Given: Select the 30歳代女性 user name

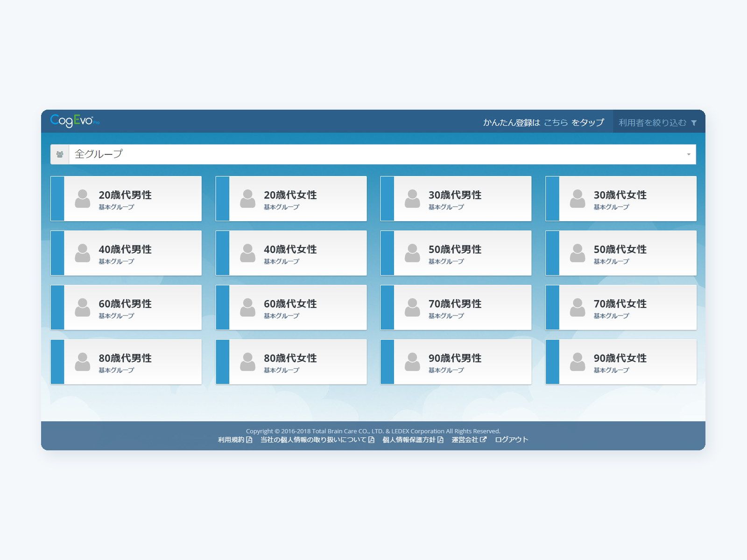Looking at the screenshot, I should (x=620, y=195).
